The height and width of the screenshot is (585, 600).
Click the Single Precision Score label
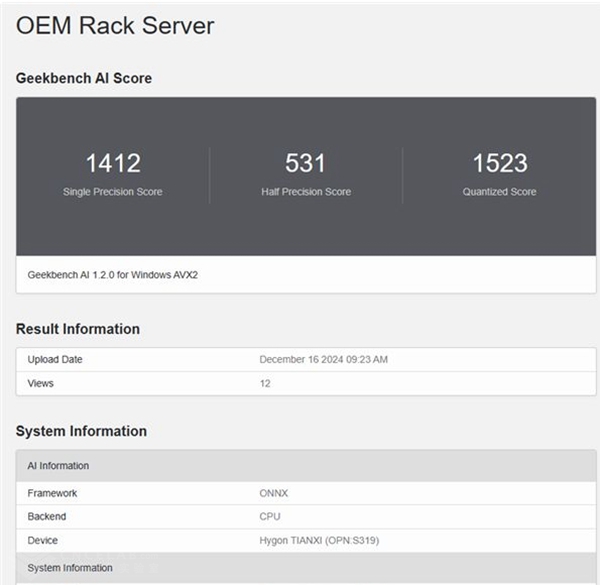point(113,192)
